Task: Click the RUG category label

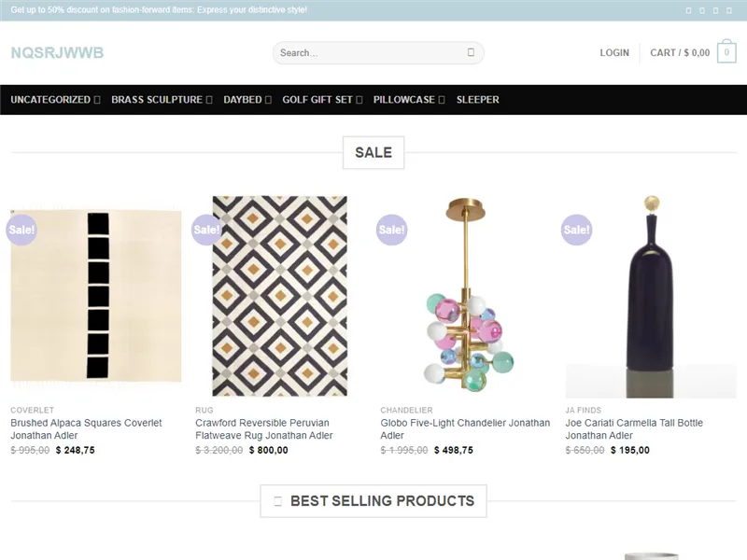Action: [x=202, y=410]
